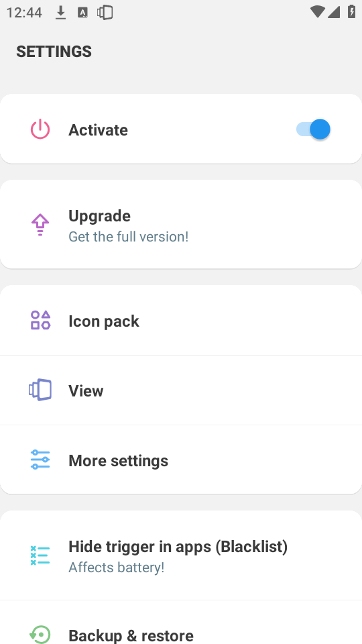Click the More settings sliders icon
362x644 pixels.
pyautogui.click(x=40, y=460)
